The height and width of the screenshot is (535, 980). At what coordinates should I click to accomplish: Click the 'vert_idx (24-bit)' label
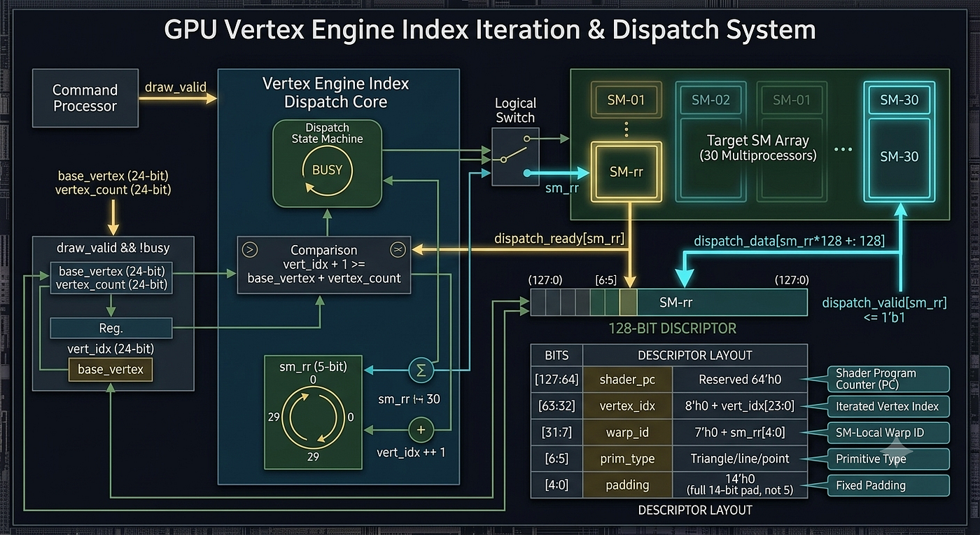[x=110, y=348]
